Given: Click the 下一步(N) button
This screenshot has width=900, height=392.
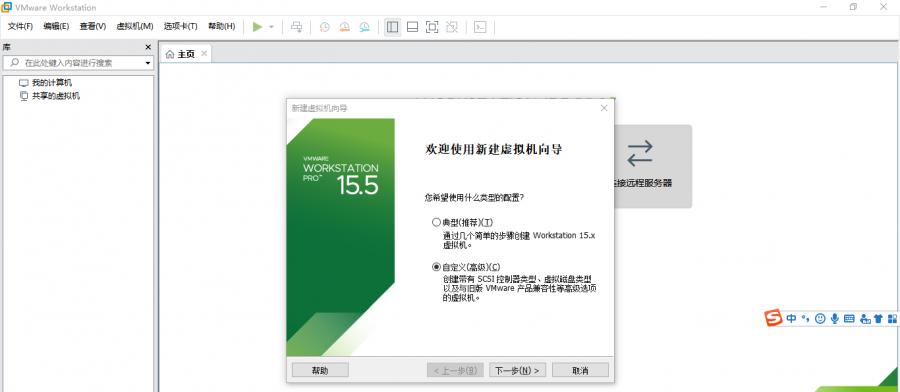Looking at the screenshot, I should (x=518, y=370).
